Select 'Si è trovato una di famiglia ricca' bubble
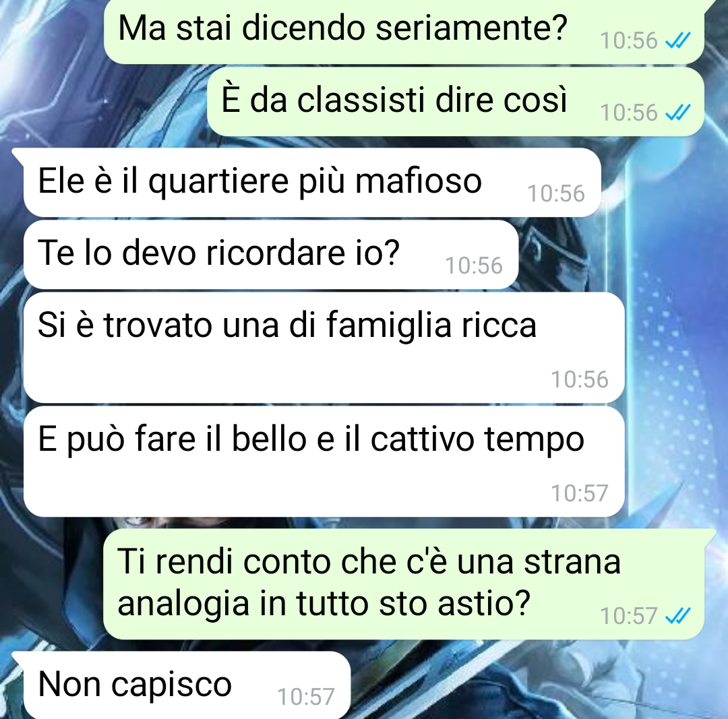Viewport: 728px width, 719px height. pyautogui.click(x=324, y=347)
